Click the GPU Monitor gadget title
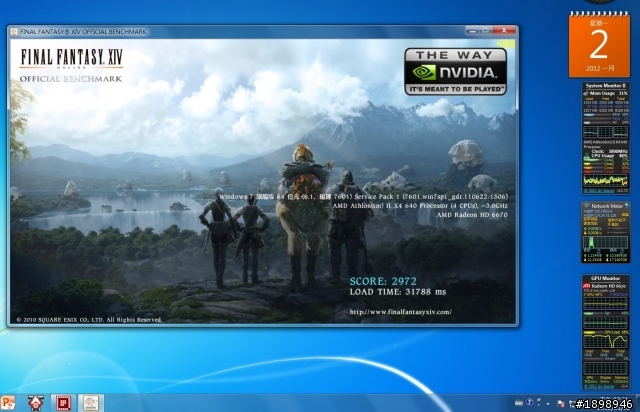The image size is (640, 412). pyautogui.click(x=605, y=278)
